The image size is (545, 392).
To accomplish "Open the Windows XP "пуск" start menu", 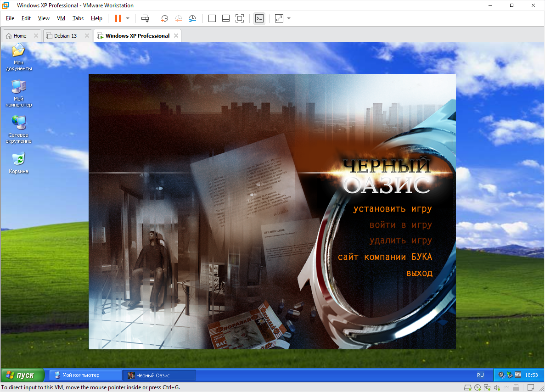I will (x=22, y=375).
